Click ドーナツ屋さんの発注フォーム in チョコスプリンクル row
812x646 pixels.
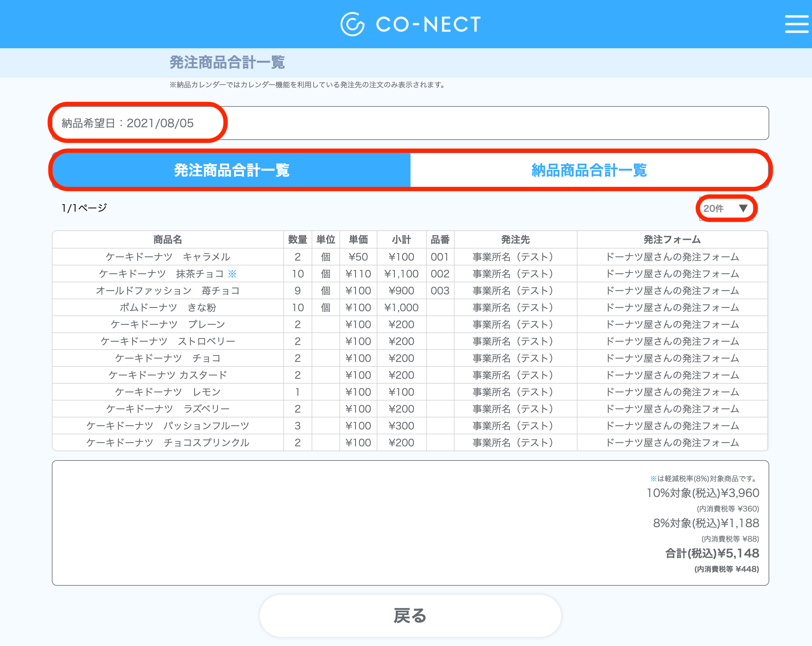(x=672, y=442)
